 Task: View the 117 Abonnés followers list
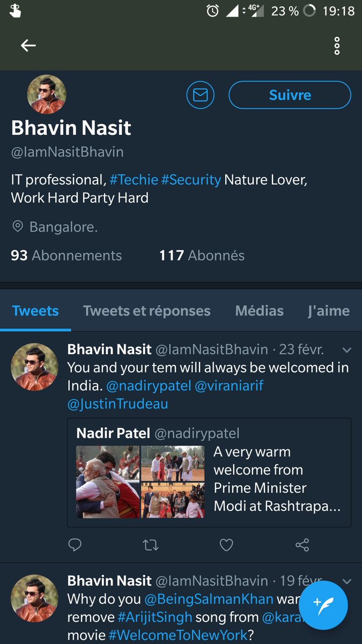[202, 255]
